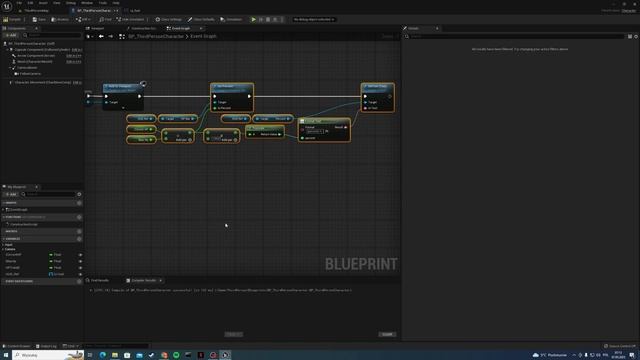The width and height of the screenshot is (640, 360).
Task: Add a new event dispatcher with the plus icon
Action: click(x=79, y=281)
